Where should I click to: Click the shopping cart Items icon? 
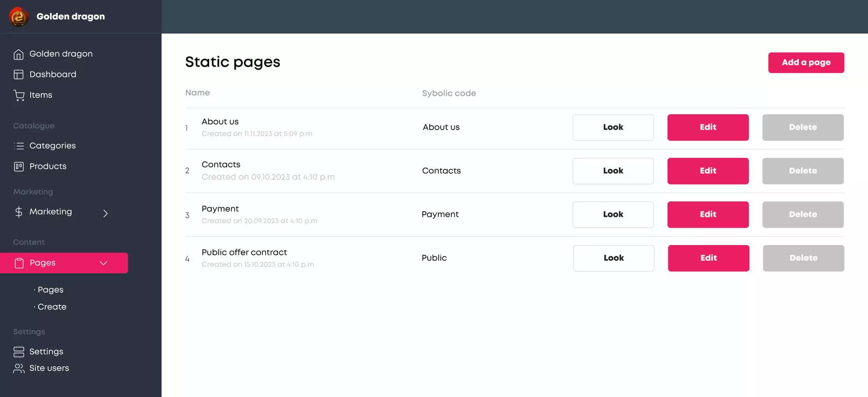click(x=18, y=95)
